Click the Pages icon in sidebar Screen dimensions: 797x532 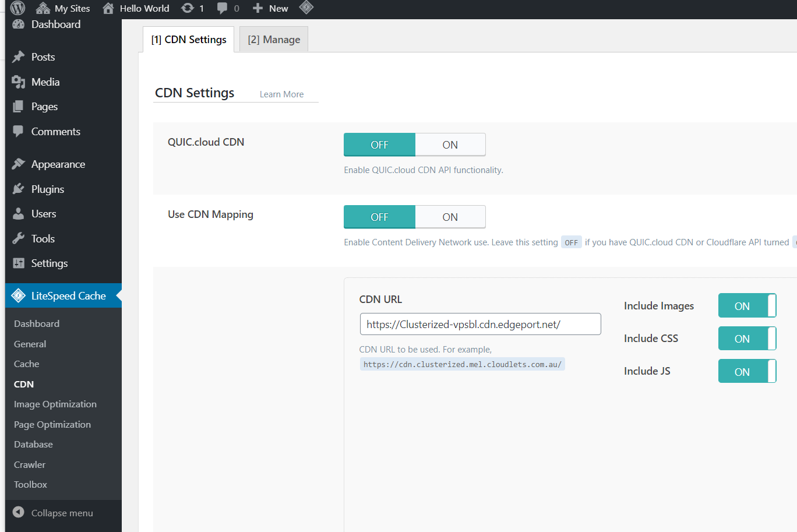click(x=19, y=107)
